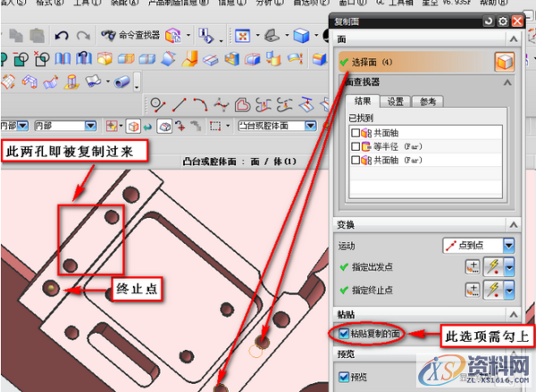Click the toolbar overflow options arrow after pipe icon

click(x=137, y=82)
